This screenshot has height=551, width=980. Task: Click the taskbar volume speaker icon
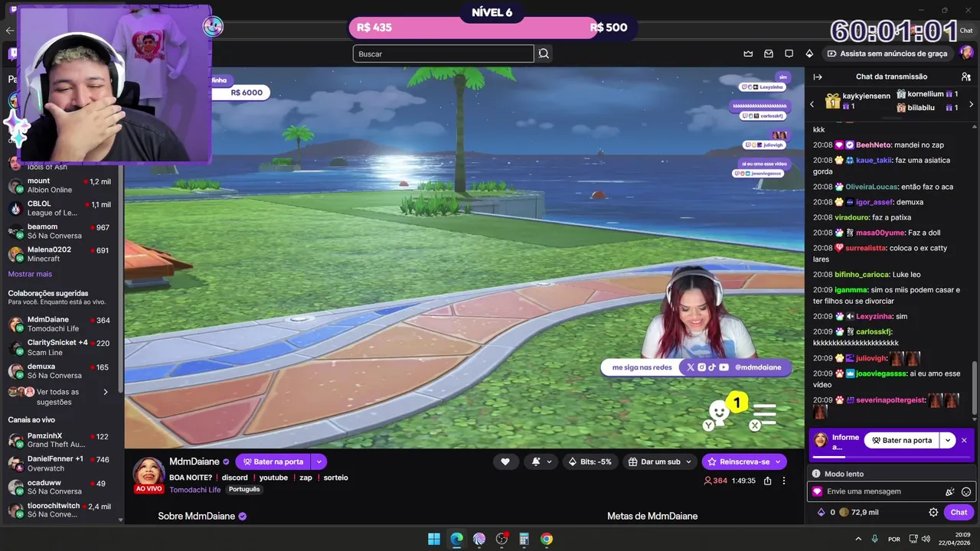tap(926, 539)
